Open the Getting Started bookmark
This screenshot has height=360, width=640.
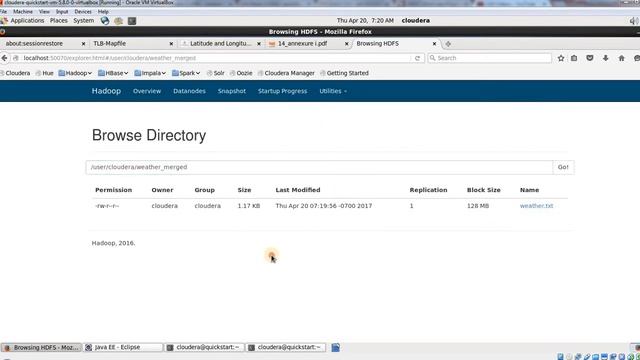point(344,73)
